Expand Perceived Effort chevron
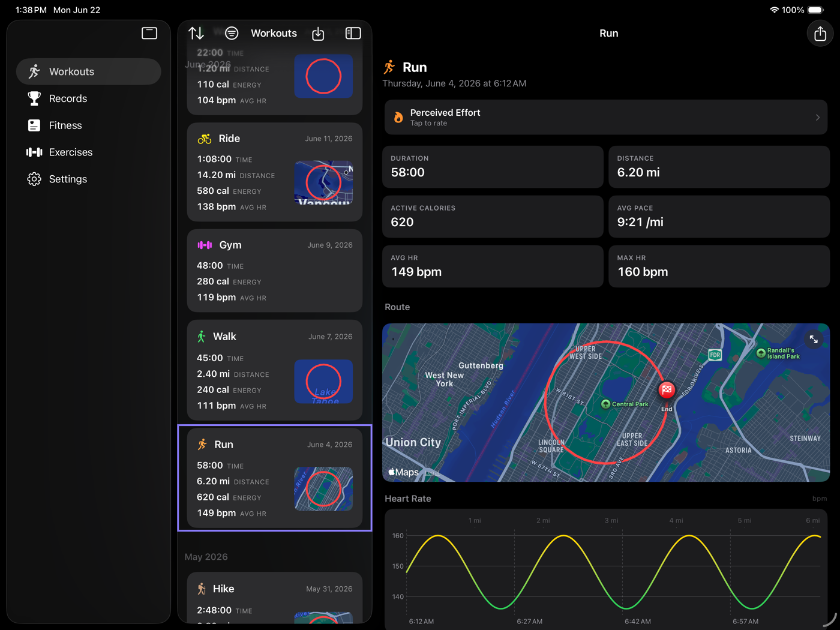The height and width of the screenshot is (630, 840). pyautogui.click(x=818, y=118)
